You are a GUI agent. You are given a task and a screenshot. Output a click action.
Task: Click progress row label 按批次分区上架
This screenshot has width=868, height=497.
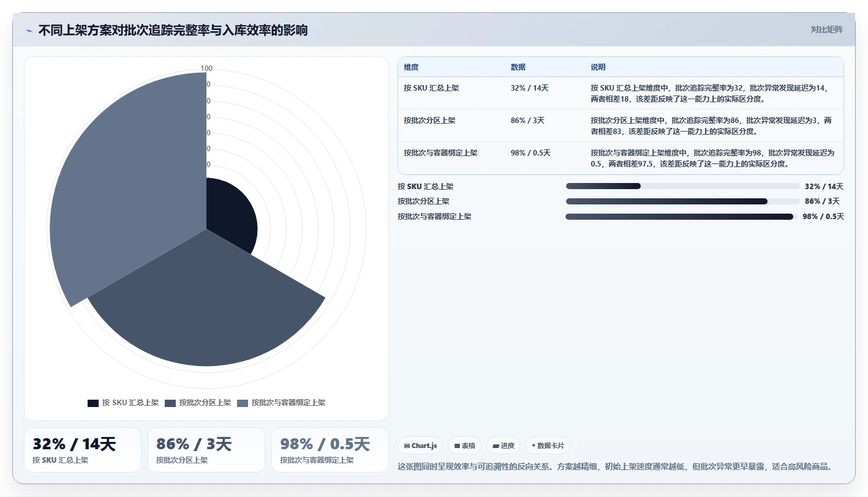423,201
